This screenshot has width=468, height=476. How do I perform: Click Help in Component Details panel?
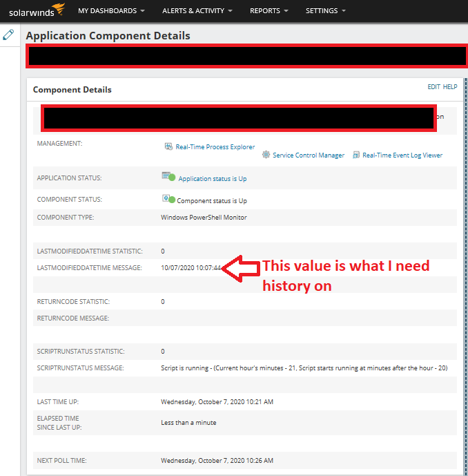coord(450,87)
